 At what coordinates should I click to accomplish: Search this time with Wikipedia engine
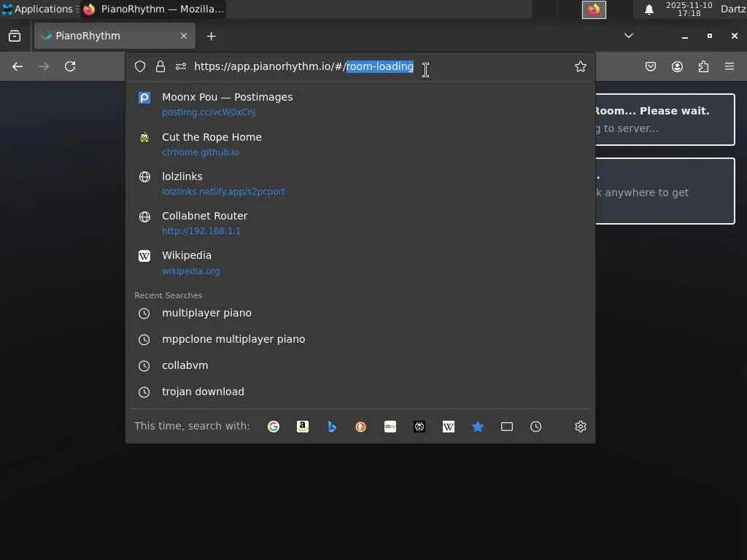tap(449, 427)
